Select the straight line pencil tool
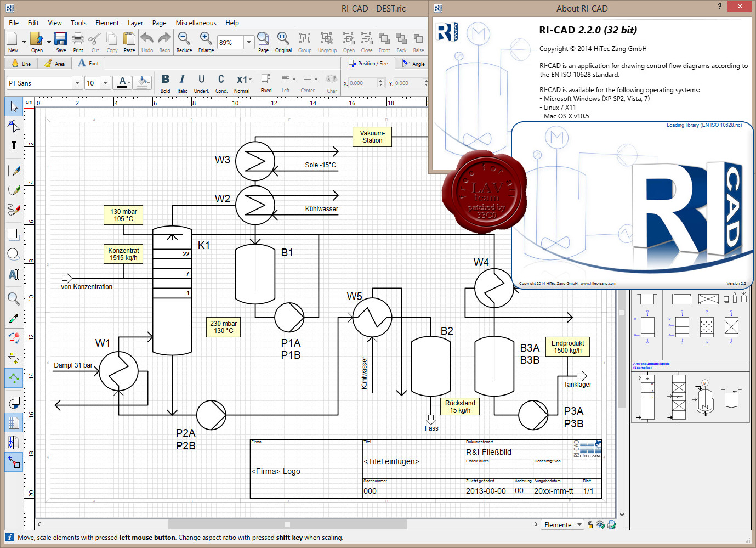 [x=14, y=171]
